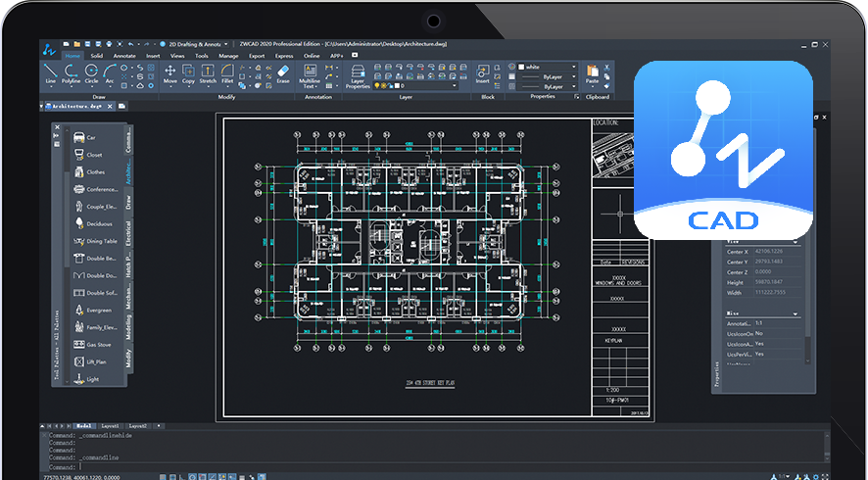Select the Circle tool

(91, 74)
